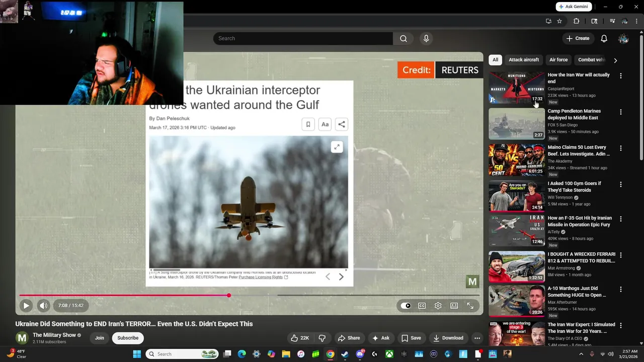The width and height of the screenshot is (644, 362).
Task: Open Windows Start menu
Action: pos(137,354)
